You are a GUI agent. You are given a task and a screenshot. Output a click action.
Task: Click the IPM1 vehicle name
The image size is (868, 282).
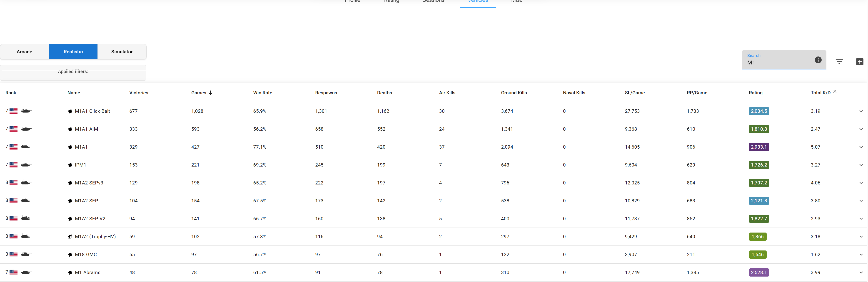tap(80, 165)
